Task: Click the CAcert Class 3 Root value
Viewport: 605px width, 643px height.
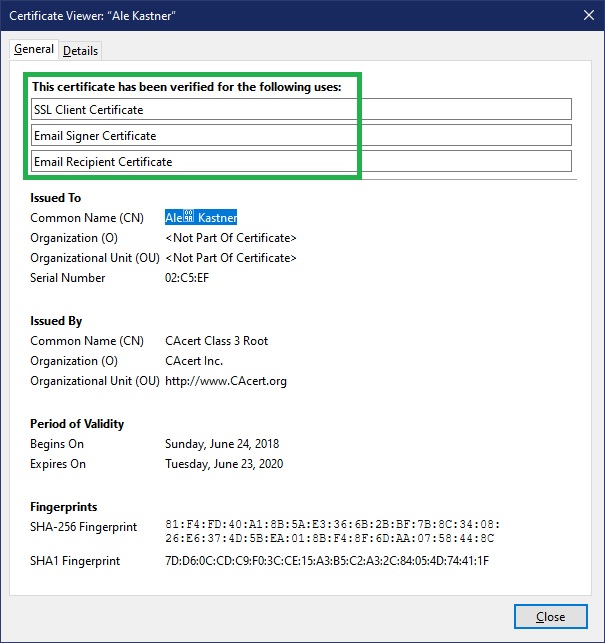Action: click(x=216, y=341)
